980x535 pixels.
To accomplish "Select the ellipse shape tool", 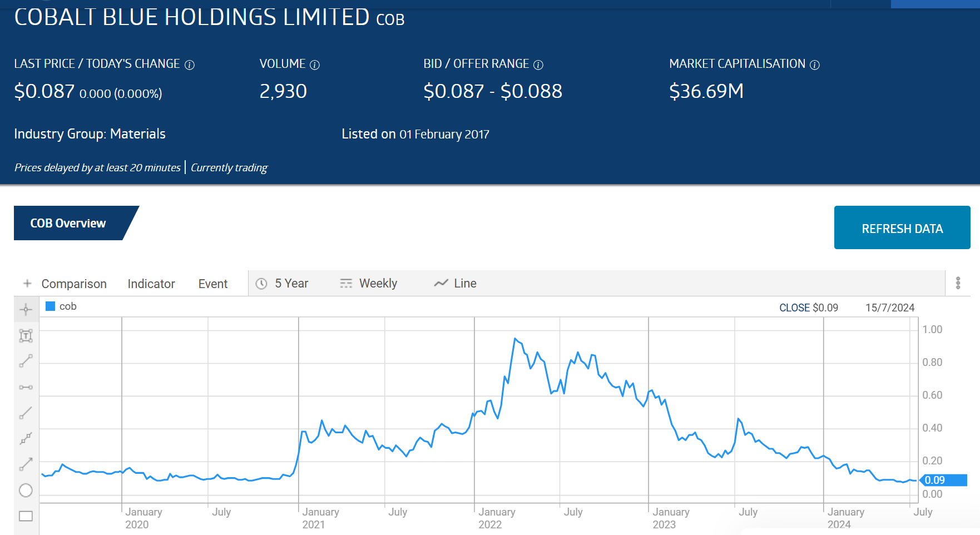I will click(26, 490).
